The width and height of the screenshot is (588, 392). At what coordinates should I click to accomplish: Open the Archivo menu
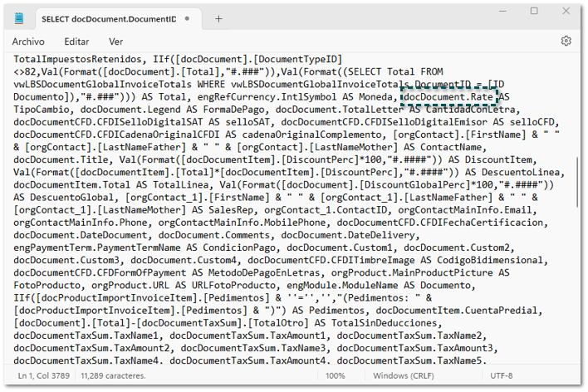(x=28, y=42)
